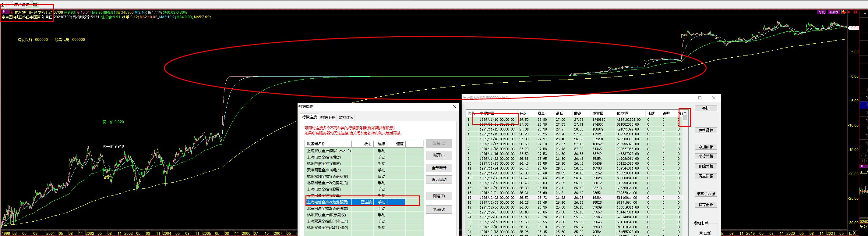
Task: Select server 天津网通全推1(期货)
Action: 364,170
